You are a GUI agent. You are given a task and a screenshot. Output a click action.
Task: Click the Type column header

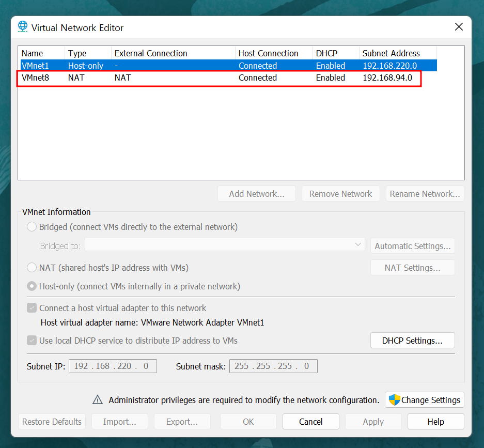(x=88, y=53)
